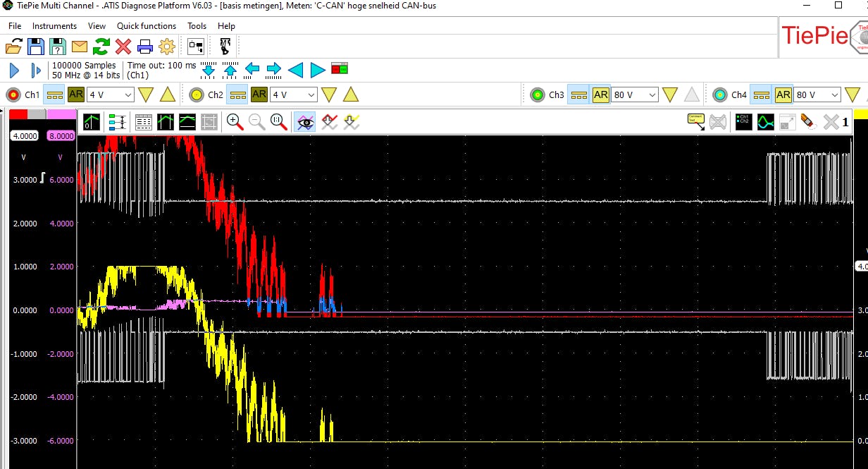Open Ch3 range dropdown showing 80 V
This screenshot has width=868, height=469.
[634, 95]
